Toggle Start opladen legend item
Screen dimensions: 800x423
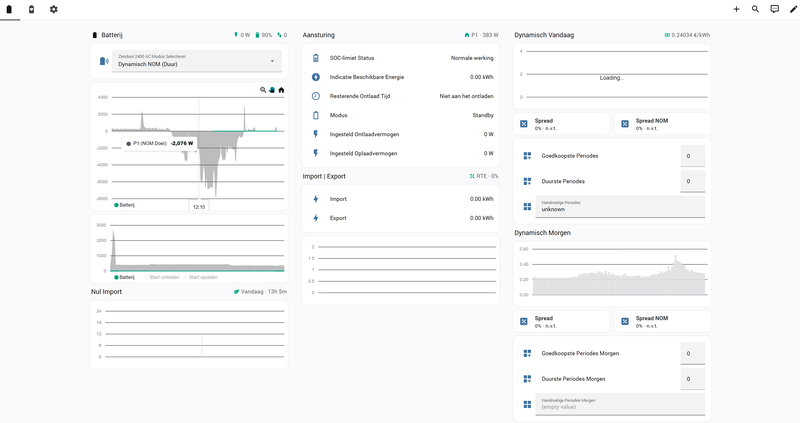tap(201, 277)
